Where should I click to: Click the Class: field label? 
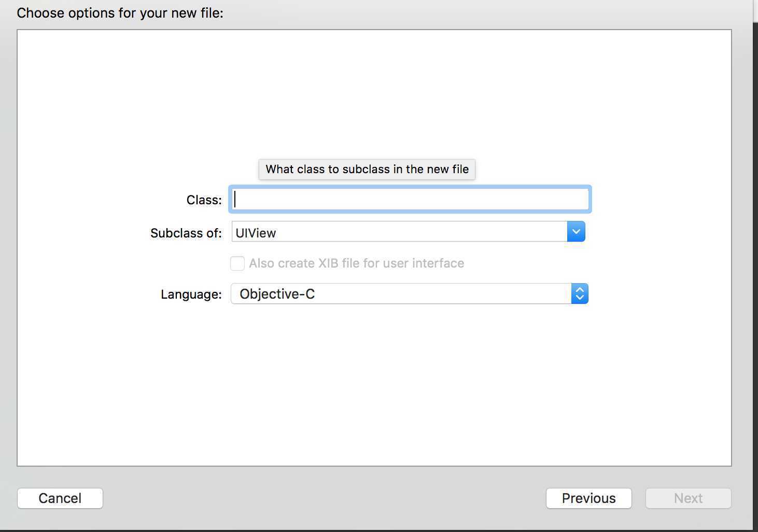click(x=204, y=200)
